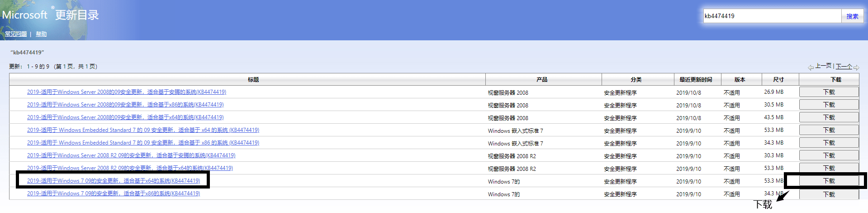Open Windows Embedded Standard 7 x86 update link

143,143
